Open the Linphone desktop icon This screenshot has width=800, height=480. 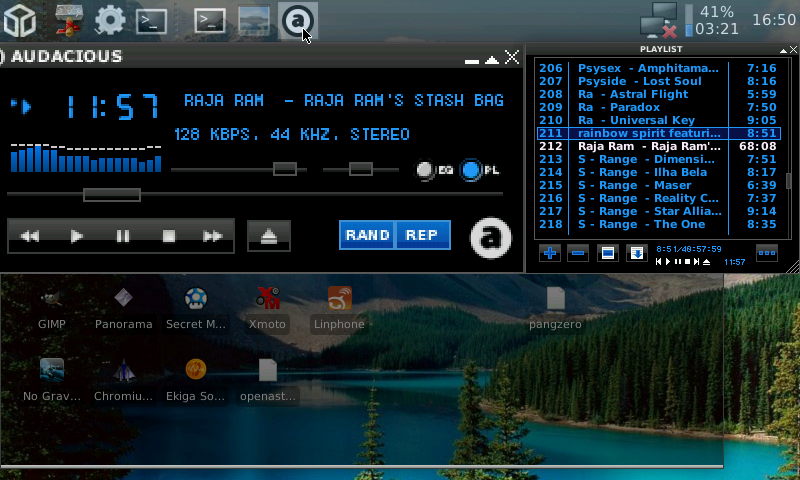click(x=339, y=309)
